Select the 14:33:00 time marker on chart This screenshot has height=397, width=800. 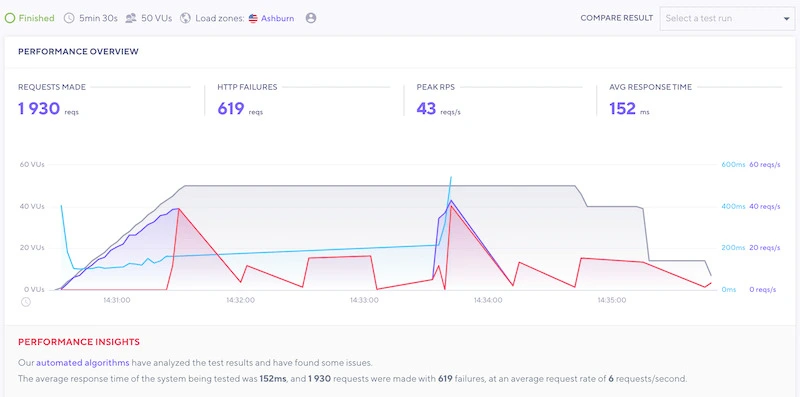364,300
